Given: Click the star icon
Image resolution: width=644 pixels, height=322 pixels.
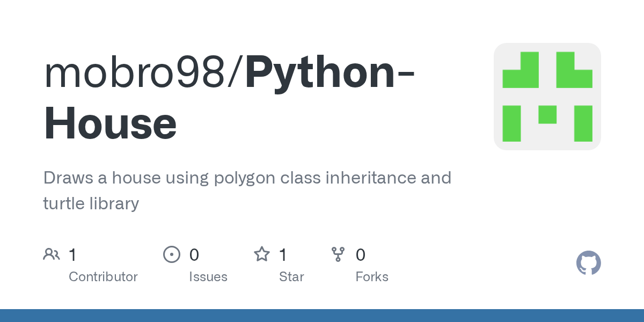Looking at the screenshot, I should coord(262,254).
